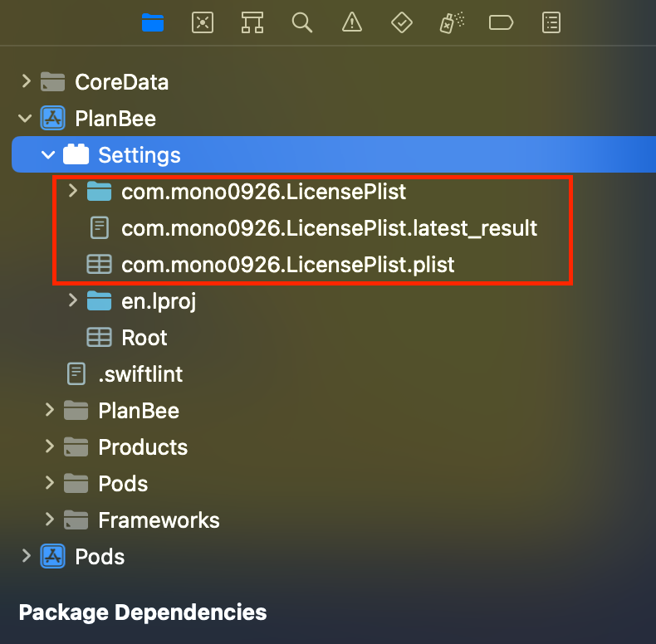Select the Frameworks label
Image resolution: width=656 pixels, height=644 pixels.
pyautogui.click(x=159, y=520)
